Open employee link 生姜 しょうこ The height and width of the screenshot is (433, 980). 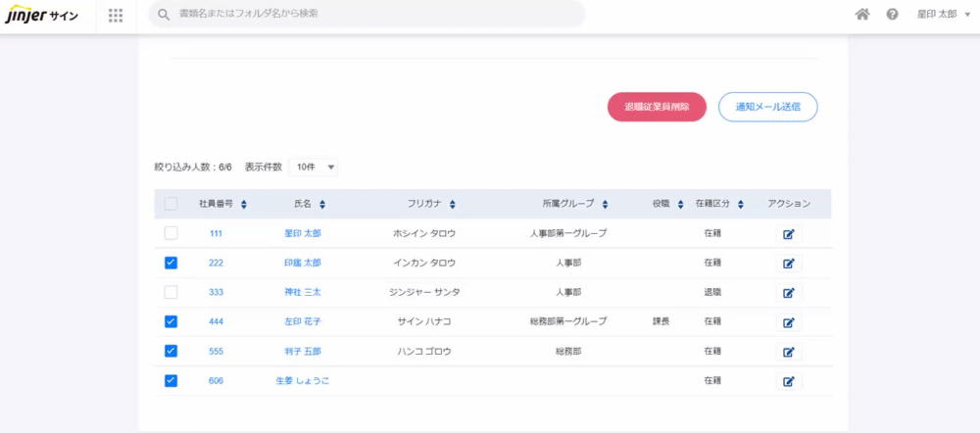(x=303, y=380)
